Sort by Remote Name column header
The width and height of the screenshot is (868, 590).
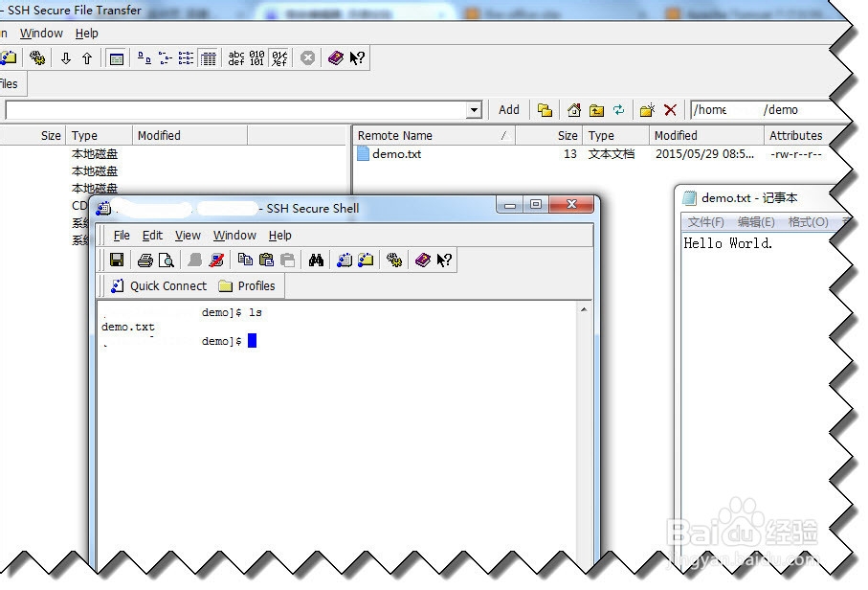434,136
